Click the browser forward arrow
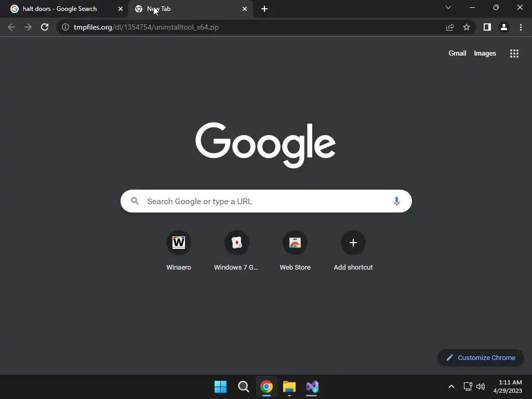The image size is (532, 399). (28, 27)
